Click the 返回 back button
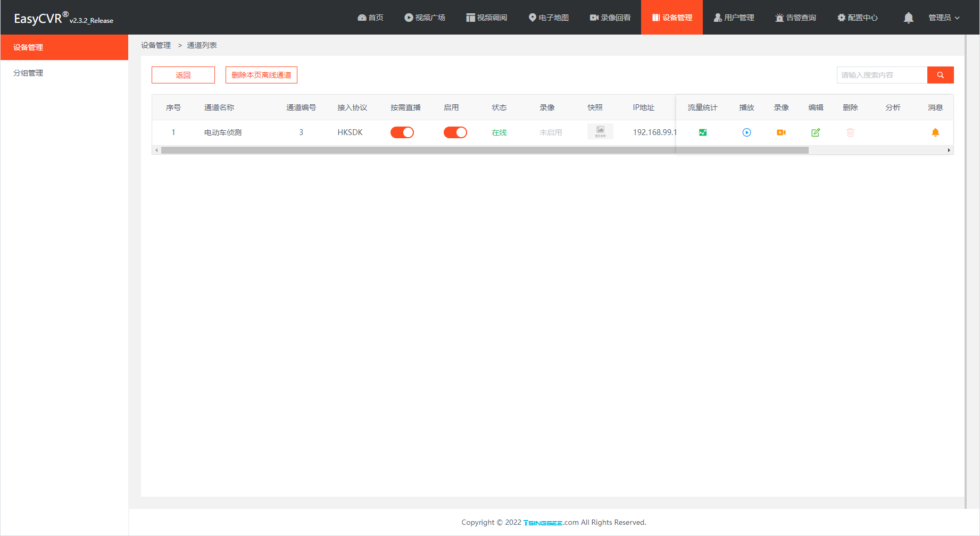The height and width of the screenshot is (536, 980). point(183,75)
